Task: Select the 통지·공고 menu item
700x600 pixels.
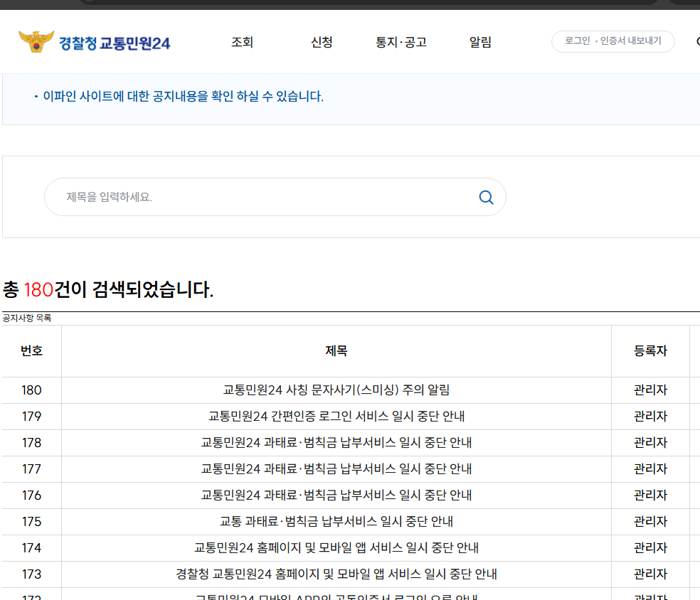Action: point(402,42)
